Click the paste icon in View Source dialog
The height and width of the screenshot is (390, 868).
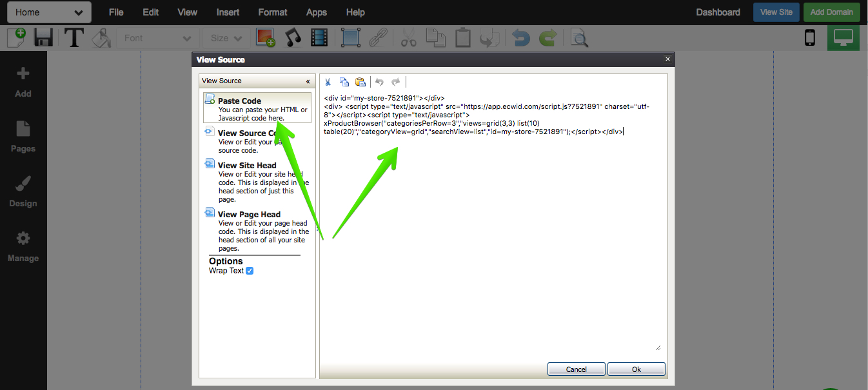click(x=360, y=82)
